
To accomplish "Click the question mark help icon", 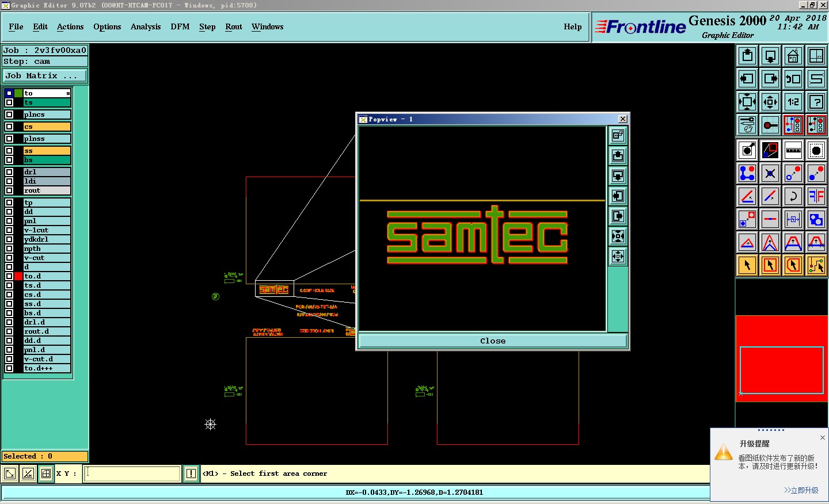I will [816, 102].
